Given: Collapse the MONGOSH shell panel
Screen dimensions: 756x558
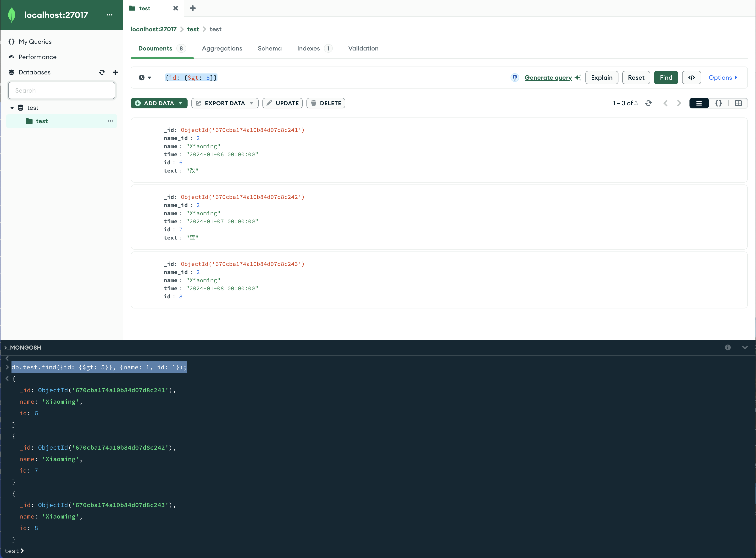Looking at the screenshot, I should point(745,348).
